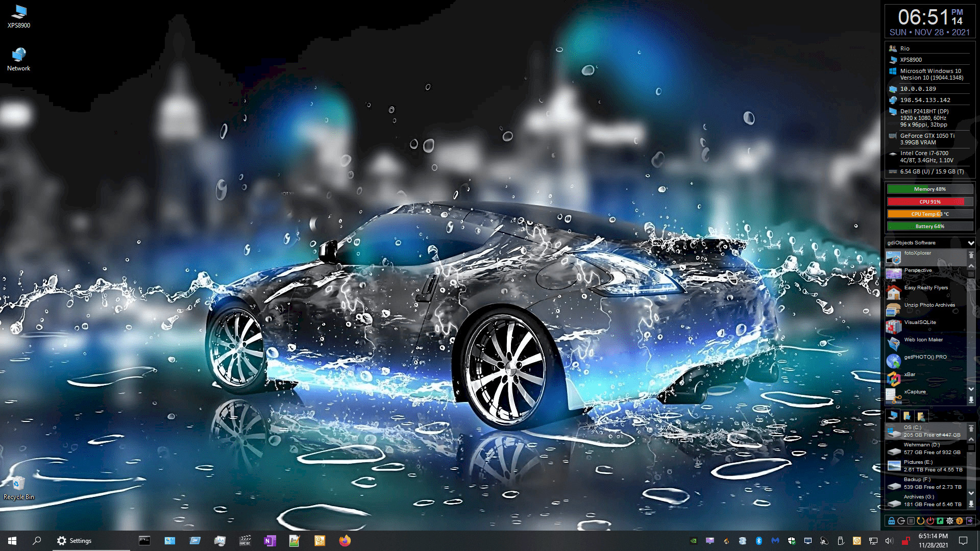Jump to bottom of drives list arrow
Viewport: 980px width, 551px height.
pyautogui.click(x=971, y=504)
